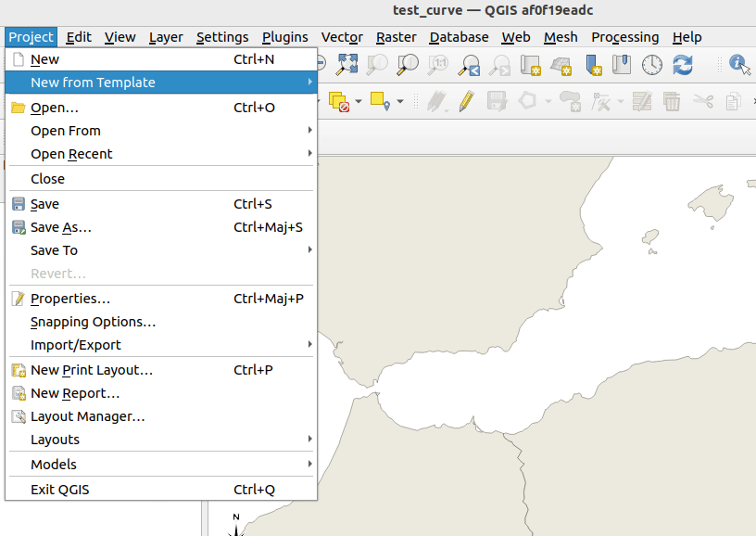The width and height of the screenshot is (756, 536).
Task: Click the Temporal Controller clock icon
Action: [652, 65]
